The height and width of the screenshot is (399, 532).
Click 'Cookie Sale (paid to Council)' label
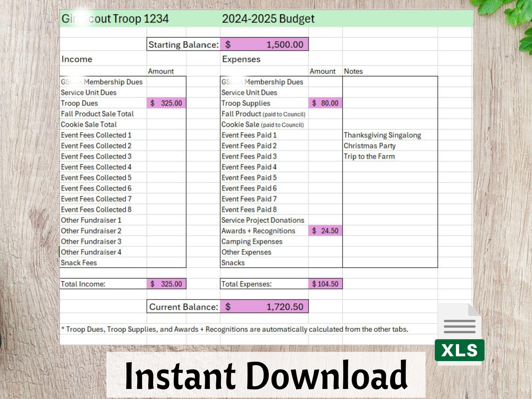tap(262, 124)
